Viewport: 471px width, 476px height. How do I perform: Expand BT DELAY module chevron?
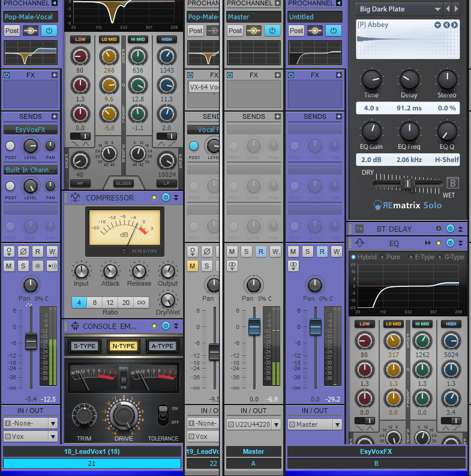tap(460, 229)
